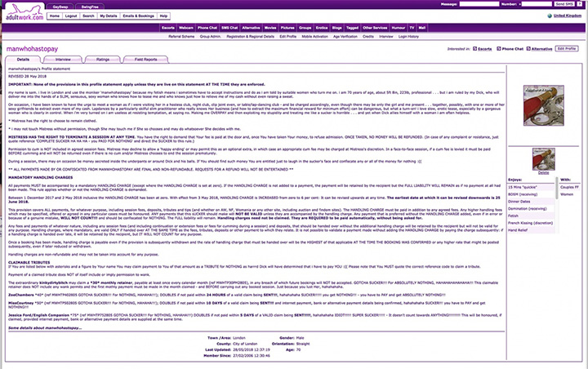This screenshot has width=588, height=369.
Task: Click the Delete link under thumbnail
Action: pyautogui.click(x=543, y=173)
